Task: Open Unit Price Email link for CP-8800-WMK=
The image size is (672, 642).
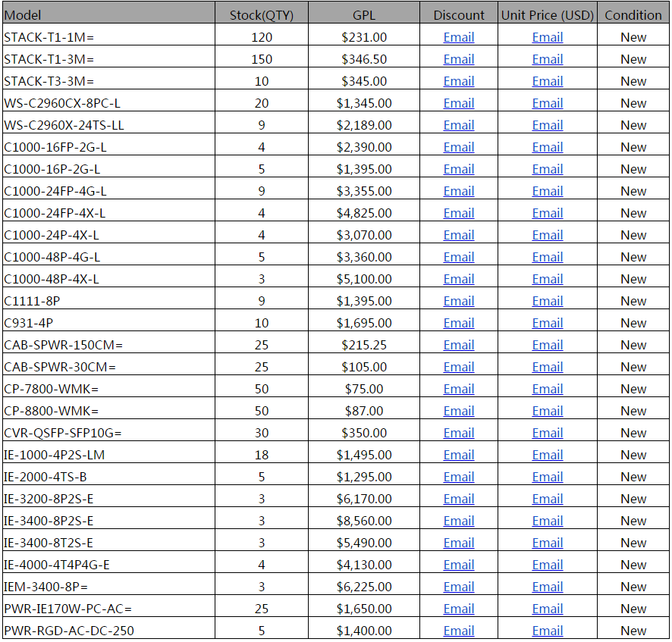Action: point(548,411)
